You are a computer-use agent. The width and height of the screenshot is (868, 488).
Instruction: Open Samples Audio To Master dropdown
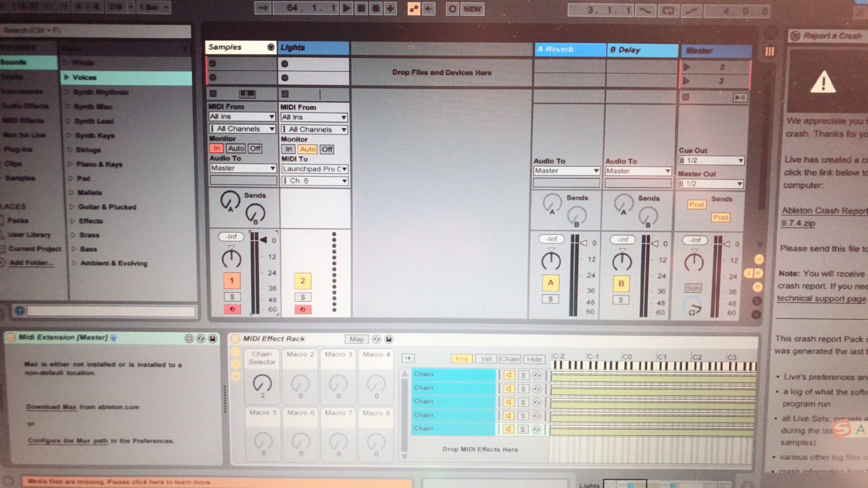243,168
